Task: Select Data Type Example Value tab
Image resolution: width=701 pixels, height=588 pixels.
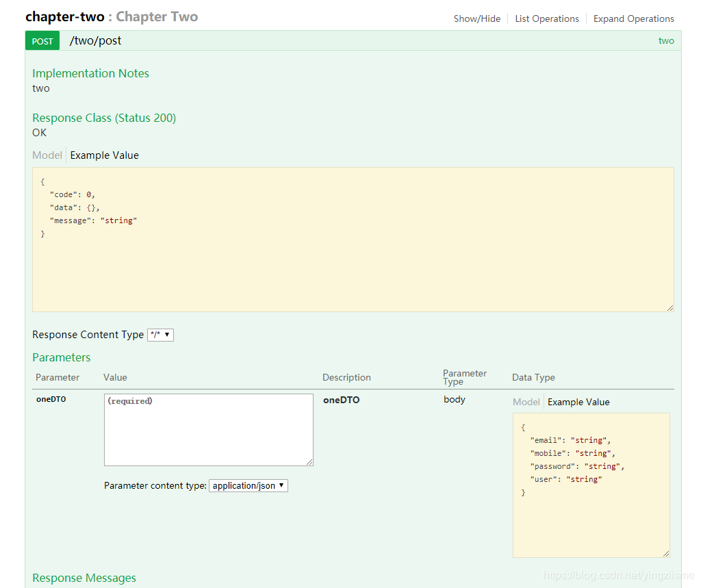Action: click(x=578, y=402)
